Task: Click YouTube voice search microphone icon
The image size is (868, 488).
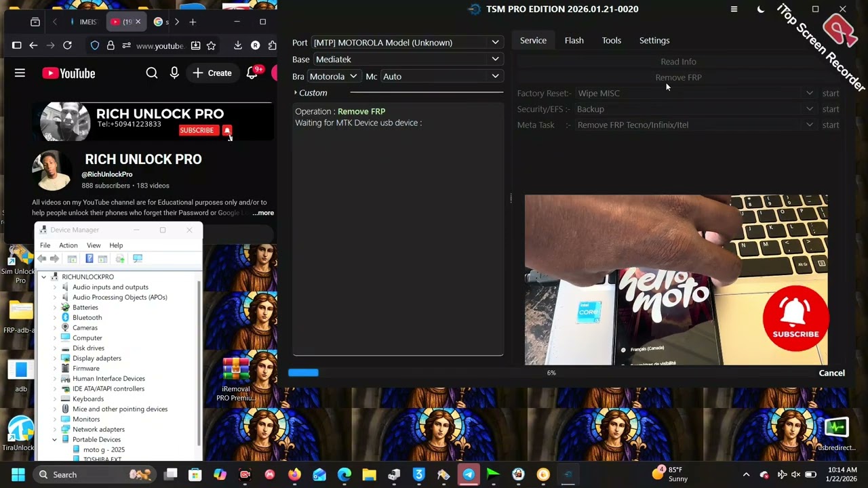Action: [174, 73]
